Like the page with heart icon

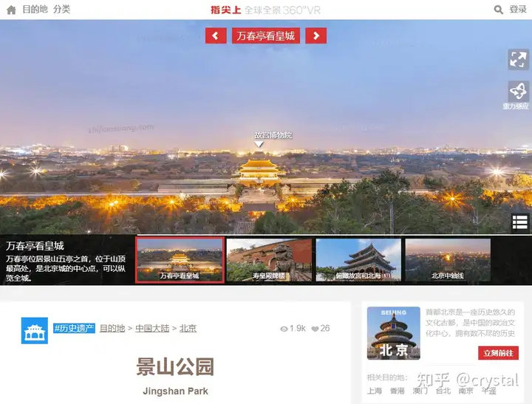click(x=315, y=329)
